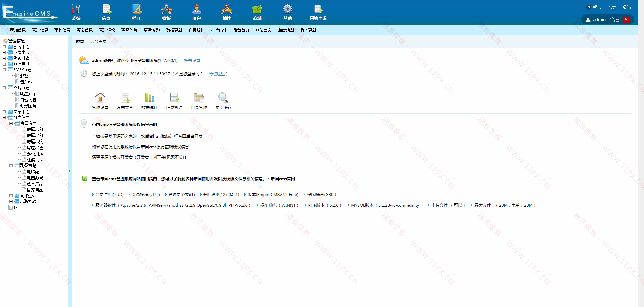
Task: Open the 帐号设置 link
Action: 192,61
